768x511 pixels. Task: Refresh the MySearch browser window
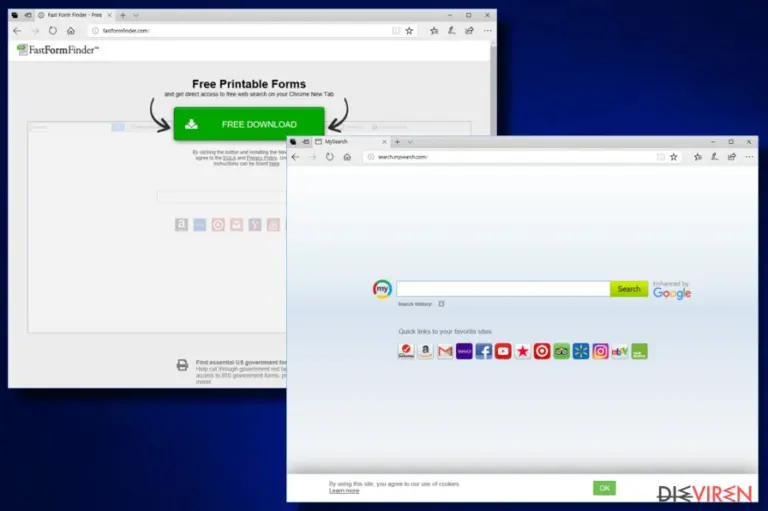coord(330,157)
